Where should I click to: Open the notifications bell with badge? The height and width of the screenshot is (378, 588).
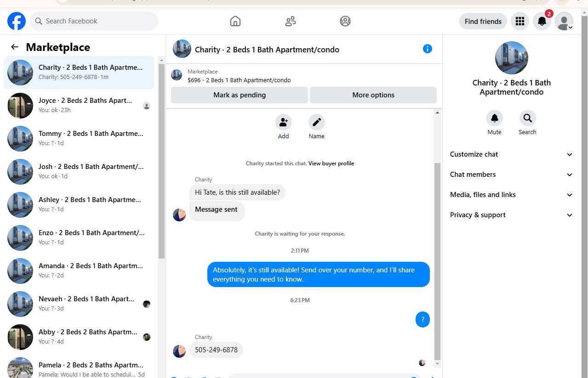542,21
